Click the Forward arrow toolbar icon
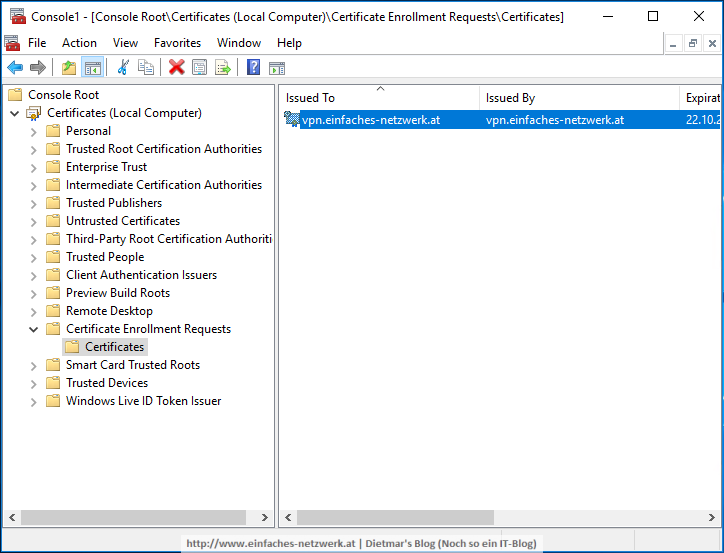724x553 pixels. 38,68
